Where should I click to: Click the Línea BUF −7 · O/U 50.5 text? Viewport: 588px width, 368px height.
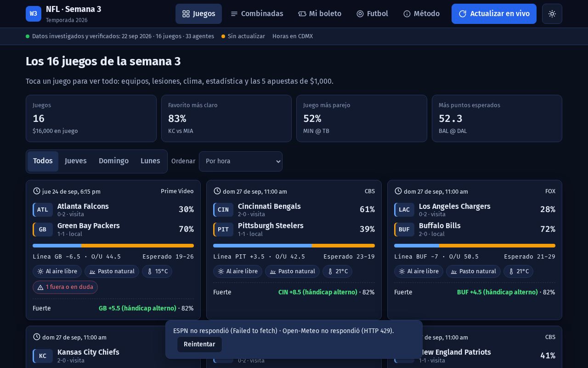[x=436, y=257]
